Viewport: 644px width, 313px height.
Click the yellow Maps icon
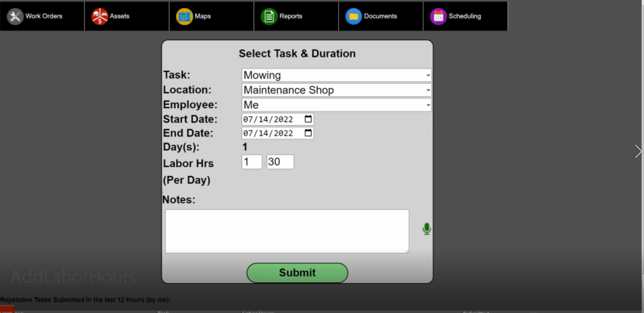184,16
